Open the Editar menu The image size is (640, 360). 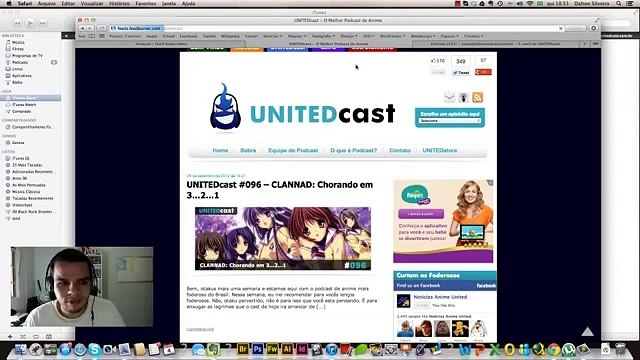[x=68, y=3]
